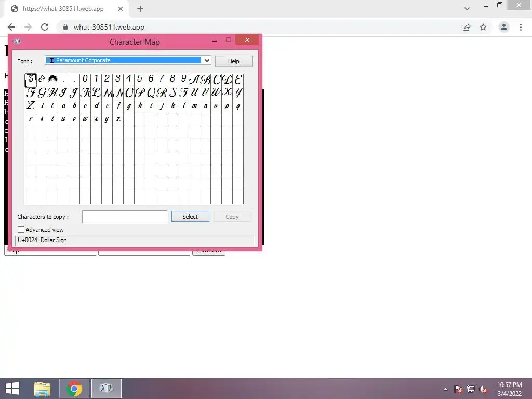Pick the lowercase script g glyph
Screen dimensions: 532x399
coord(129,106)
